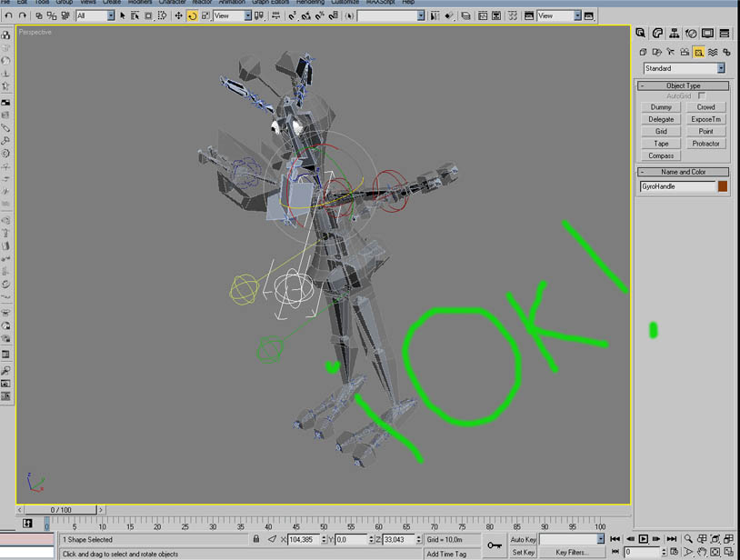This screenshot has width=740, height=560.
Task: Switch to the Hierarchy panel tab
Action: click(674, 33)
